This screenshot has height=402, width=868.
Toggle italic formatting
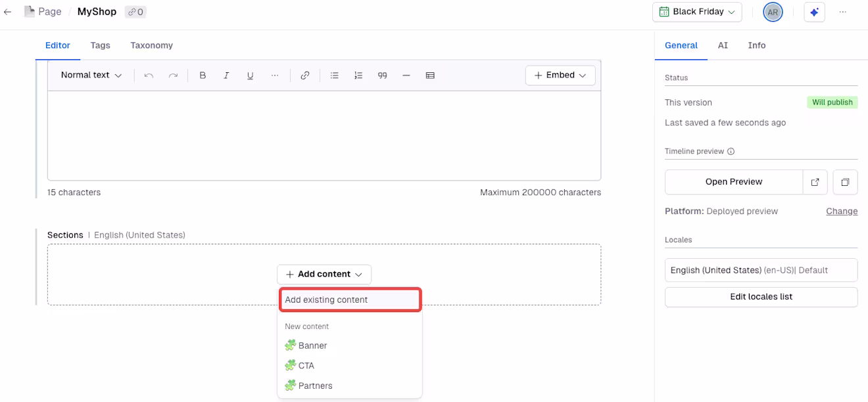(x=226, y=76)
